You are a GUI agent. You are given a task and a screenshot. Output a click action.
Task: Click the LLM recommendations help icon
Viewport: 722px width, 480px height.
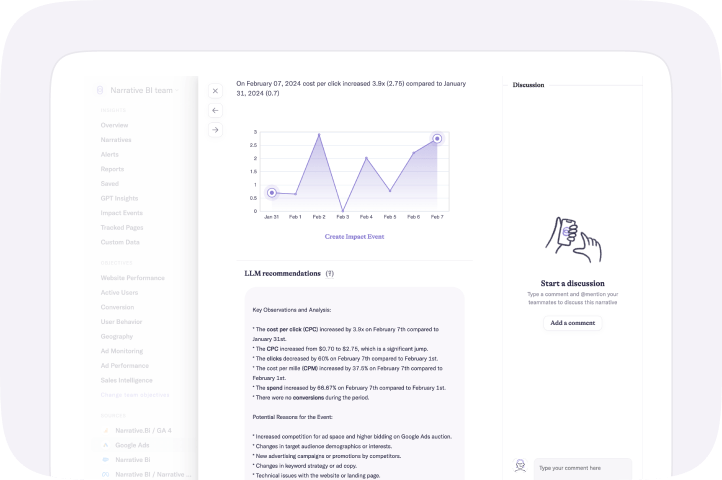tap(330, 274)
